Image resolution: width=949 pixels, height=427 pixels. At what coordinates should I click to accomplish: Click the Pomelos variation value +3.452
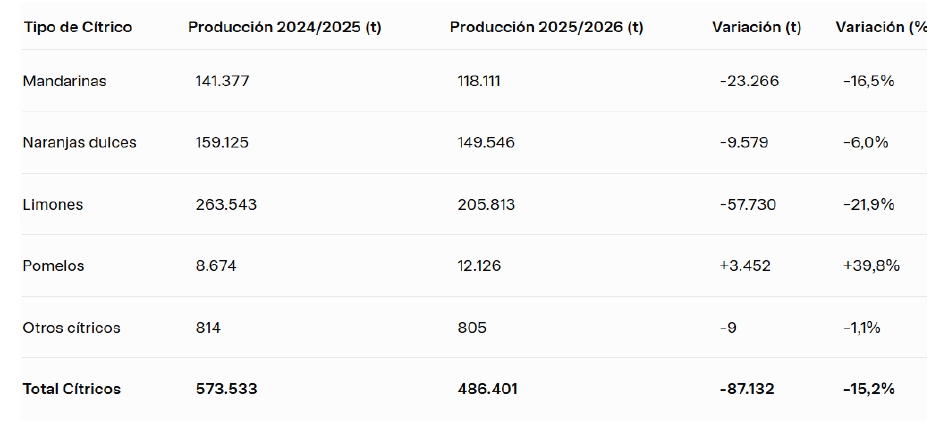coord(745,266)
